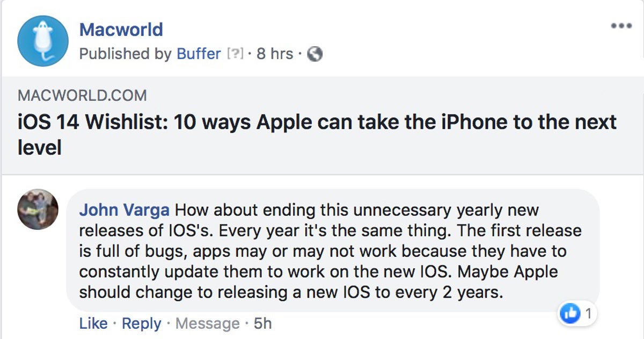Click John Varga's profile picture
The width and height of the screenshot is (644, 339).
pyautogui.click(x=38, y=209)
